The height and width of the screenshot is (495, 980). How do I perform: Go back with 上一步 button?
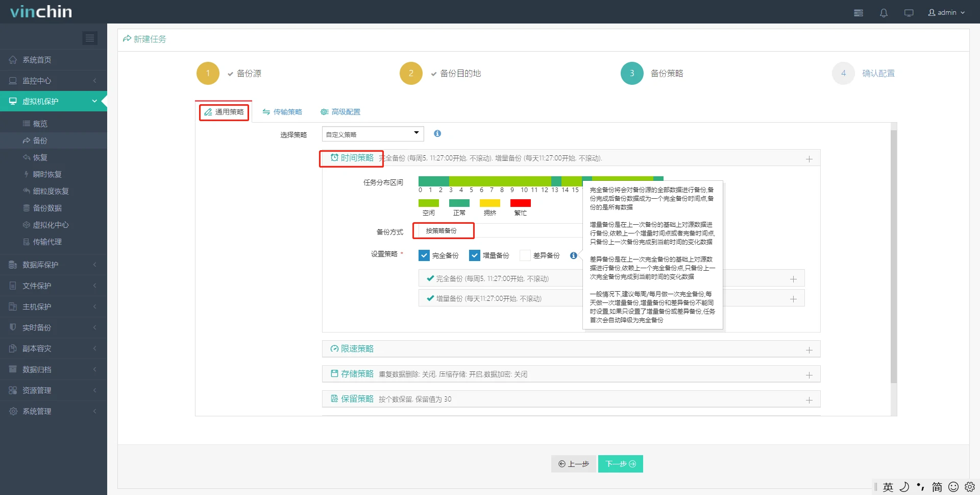point(574,464)
